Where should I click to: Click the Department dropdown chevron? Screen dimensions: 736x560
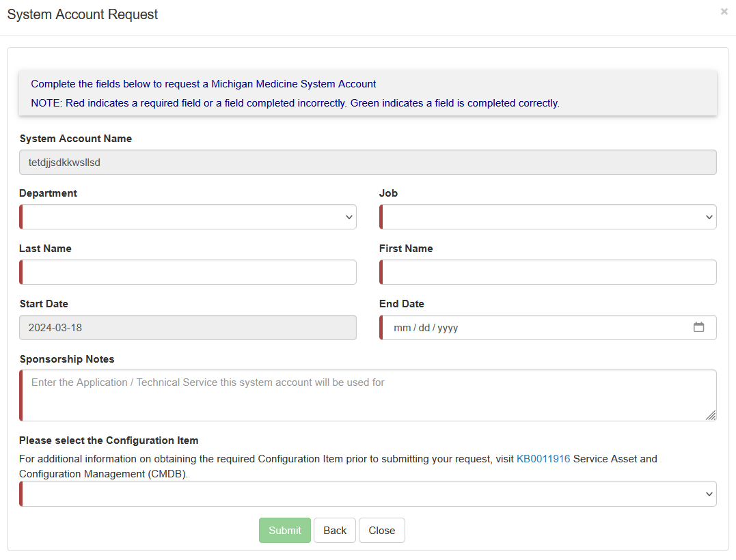[347, 216]
